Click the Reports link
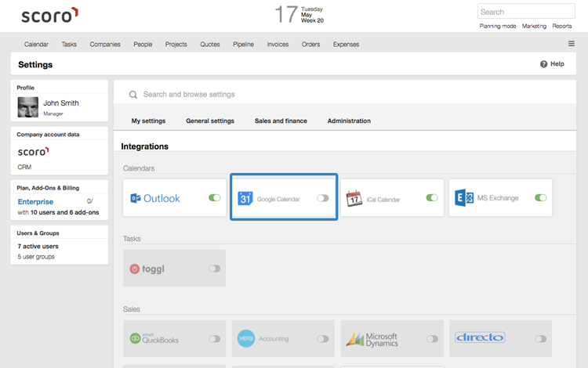Screen dimensions: 588x368 tap(562, 26)
